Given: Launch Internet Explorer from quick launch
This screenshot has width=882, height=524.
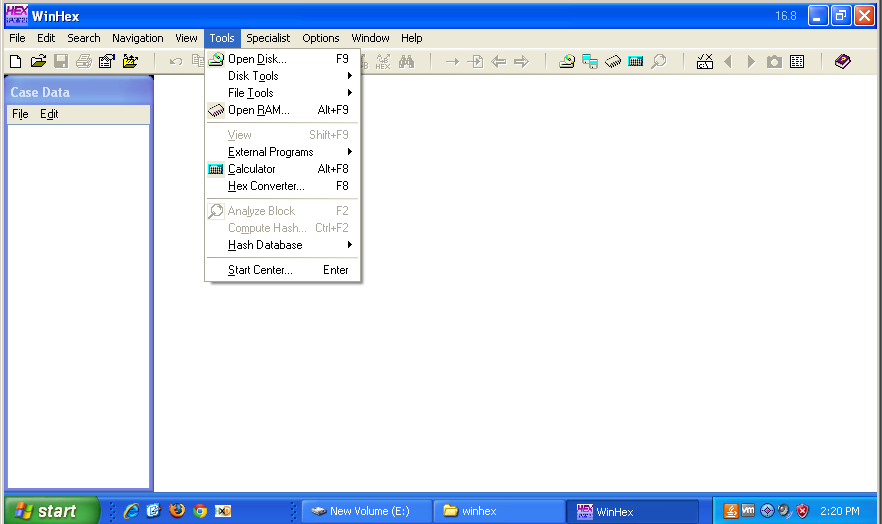Looking at the screenshot, I should [131, 511].
